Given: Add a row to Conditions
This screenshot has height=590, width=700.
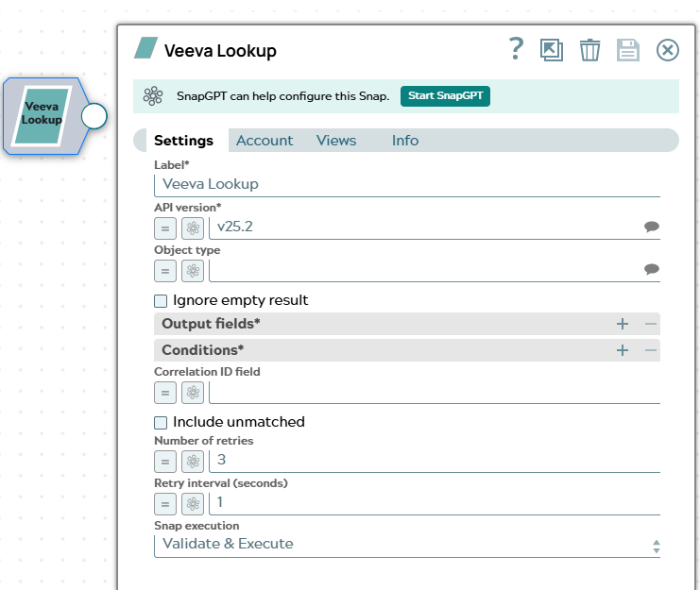Looking at the screenshot, I should [x=623, y=350].
